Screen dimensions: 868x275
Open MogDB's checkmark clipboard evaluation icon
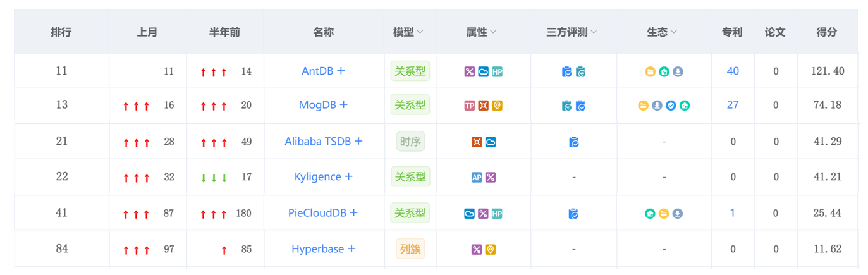(x=581, y=106)
